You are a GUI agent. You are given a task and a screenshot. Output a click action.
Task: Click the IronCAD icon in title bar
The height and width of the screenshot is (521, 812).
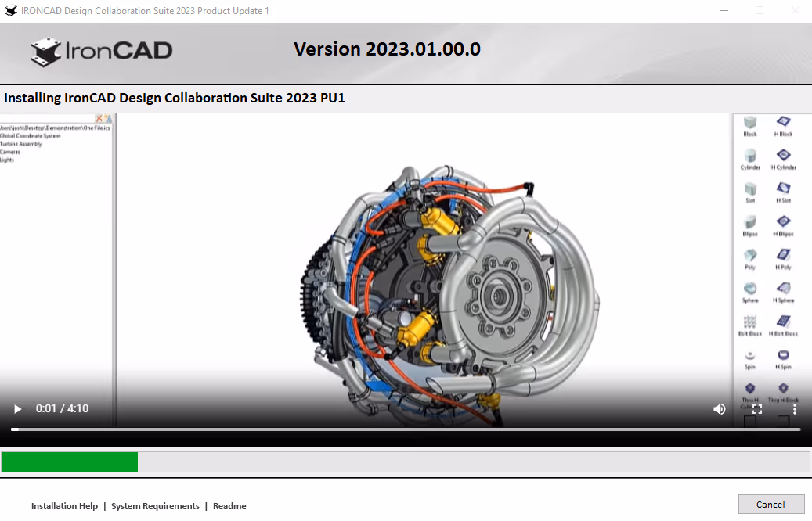(11, 10)
